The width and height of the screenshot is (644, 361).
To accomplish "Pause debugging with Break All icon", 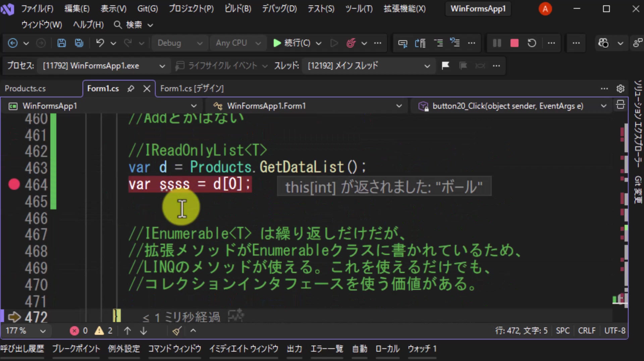I will 497,43.
